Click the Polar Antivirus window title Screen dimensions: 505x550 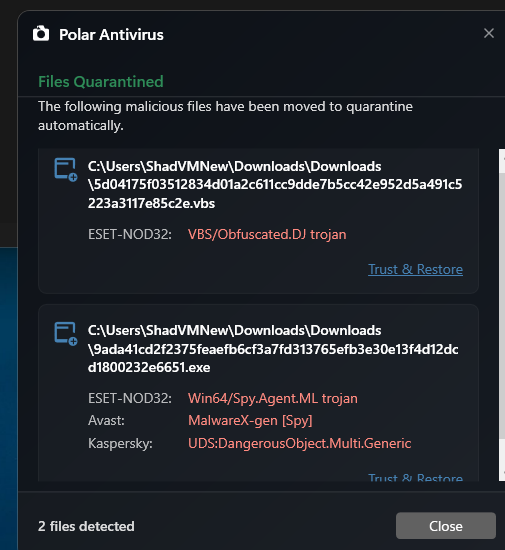point(111,35)
